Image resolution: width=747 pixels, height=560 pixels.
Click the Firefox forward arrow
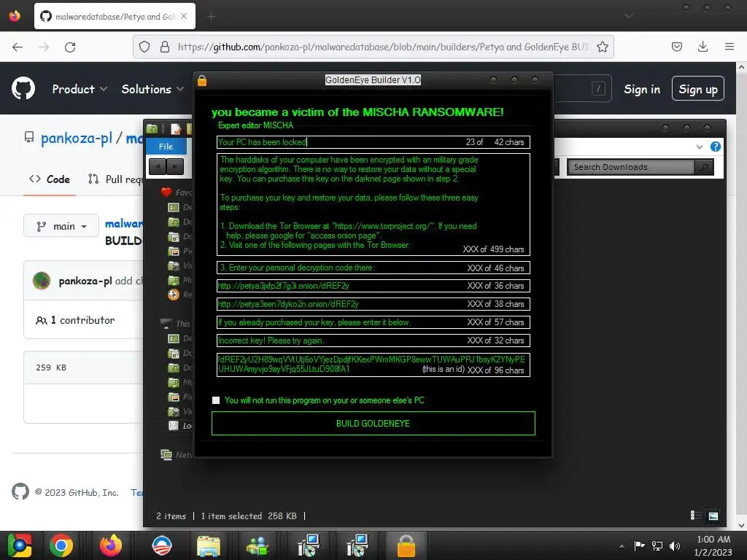[44, 47]
